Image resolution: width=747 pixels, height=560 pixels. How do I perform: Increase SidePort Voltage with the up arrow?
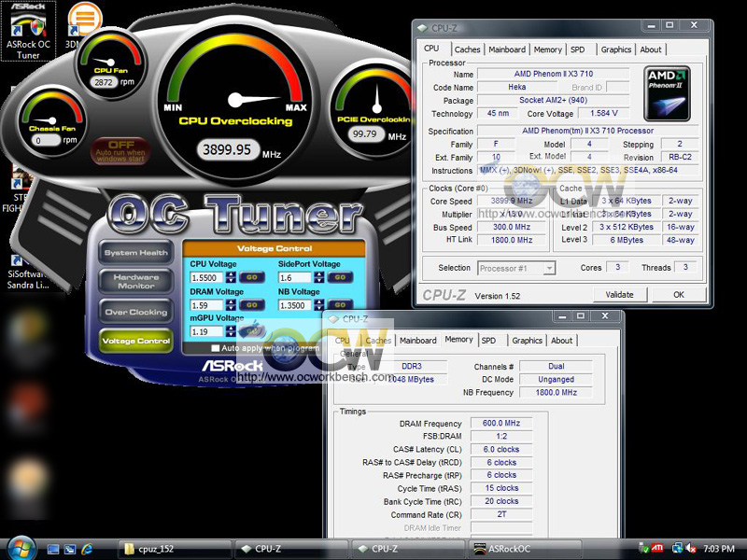pos(319,274)
